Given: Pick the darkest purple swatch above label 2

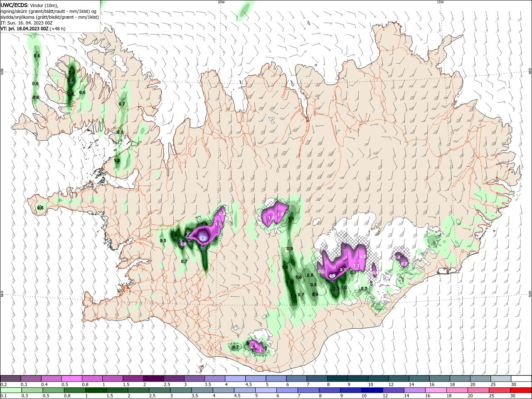Looking at the screenshot, I should (x=153, y=379).
